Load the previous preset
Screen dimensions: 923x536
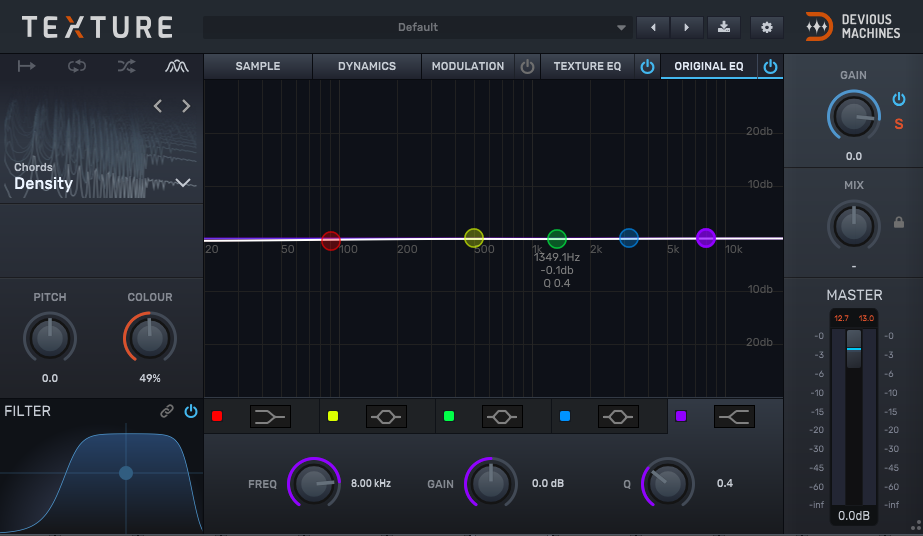(653, 27)
